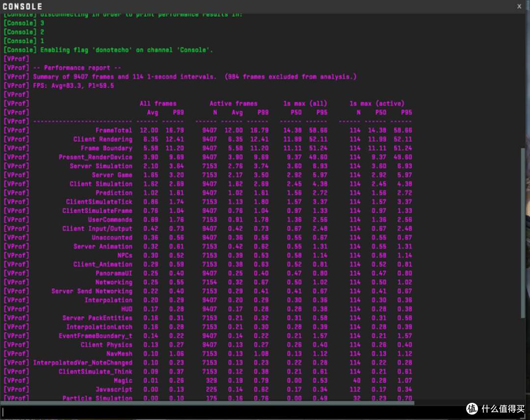
Task: Click the "ClientSimulate_Think" row label
Action: (x=96, y=372)
